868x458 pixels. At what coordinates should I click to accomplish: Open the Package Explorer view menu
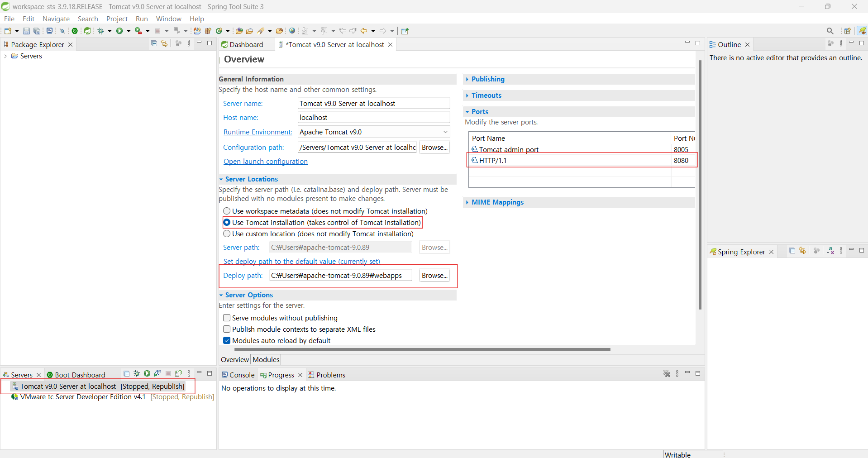coord(189,43)
